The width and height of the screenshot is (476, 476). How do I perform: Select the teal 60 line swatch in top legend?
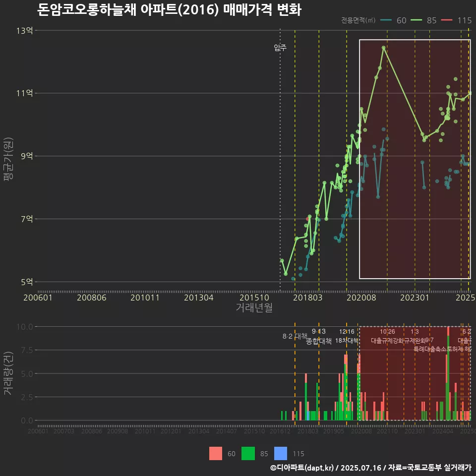coord(386,20)
